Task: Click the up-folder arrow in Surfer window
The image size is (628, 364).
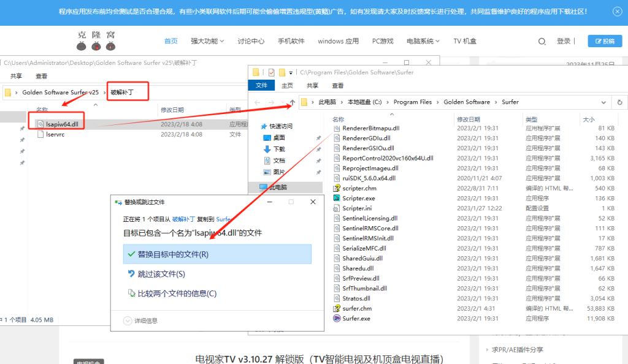Action: coord(293,102)
